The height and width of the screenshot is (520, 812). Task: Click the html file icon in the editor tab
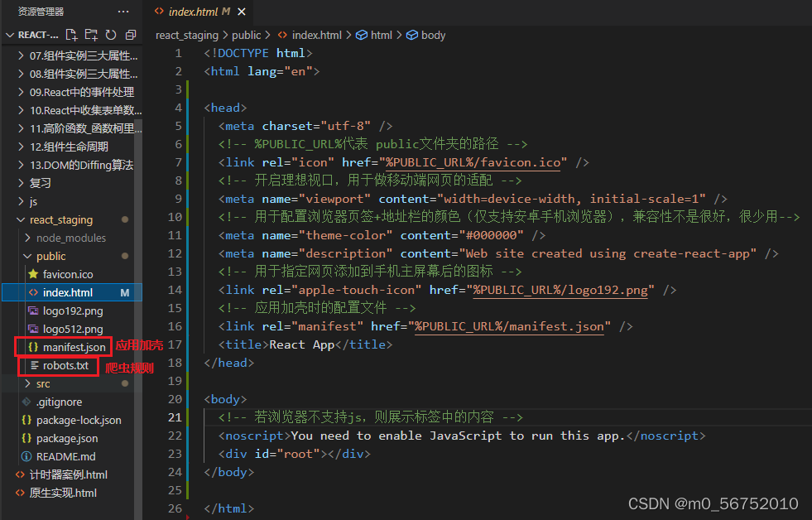click(x=159, y=12)
